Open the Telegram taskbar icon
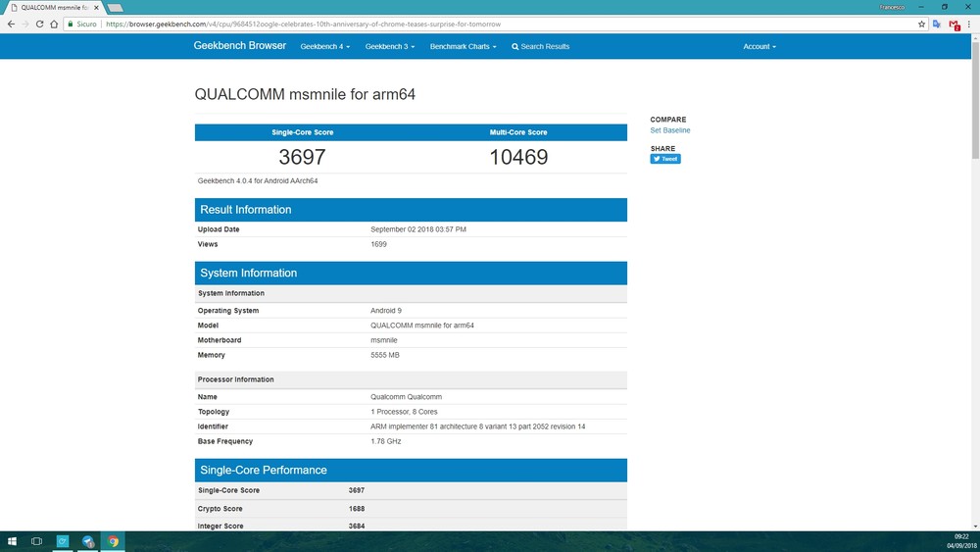Screen dimensions: 980x552 coord(87,541)
